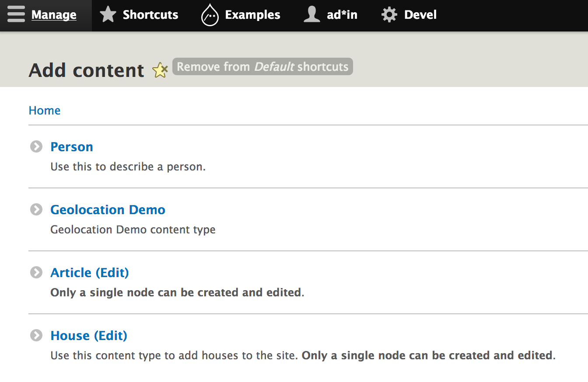Click the arrow bullet beside House (Edit)
This screenshot has height=382, width=588.
pos(36,335)
